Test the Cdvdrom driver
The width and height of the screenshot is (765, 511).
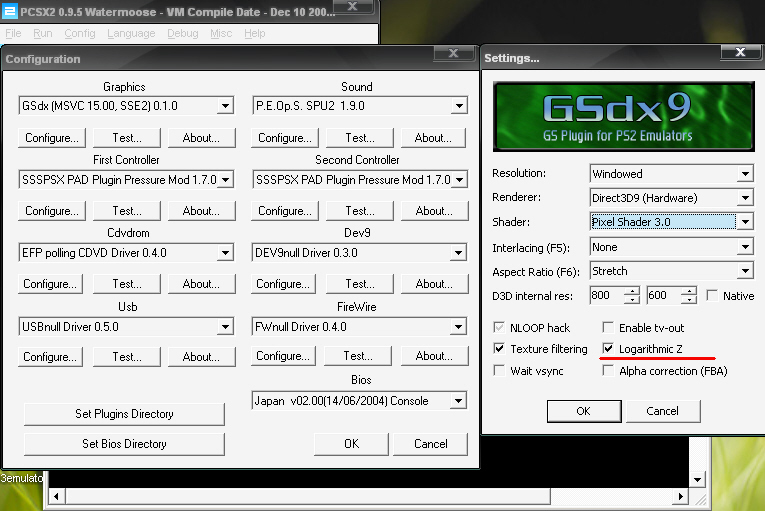126,284
